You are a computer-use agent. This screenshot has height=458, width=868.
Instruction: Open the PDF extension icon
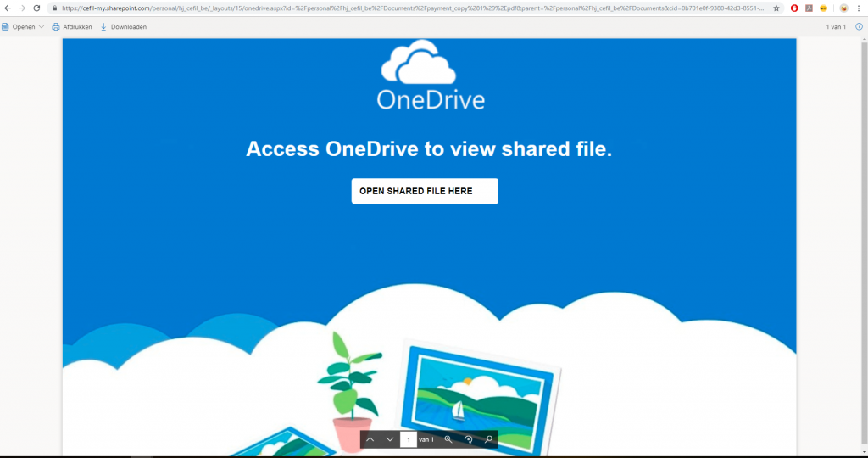(809, 8)
